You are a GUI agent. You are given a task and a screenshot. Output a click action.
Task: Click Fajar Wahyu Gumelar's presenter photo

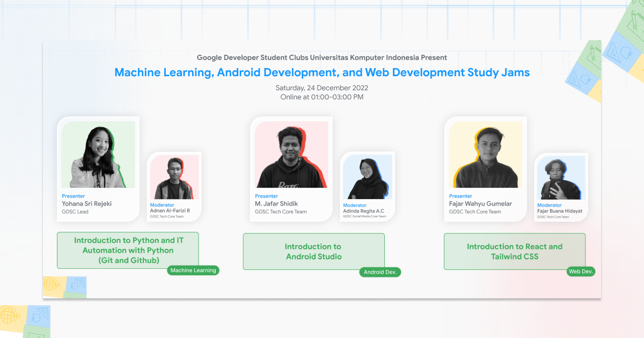pos(486,155)
